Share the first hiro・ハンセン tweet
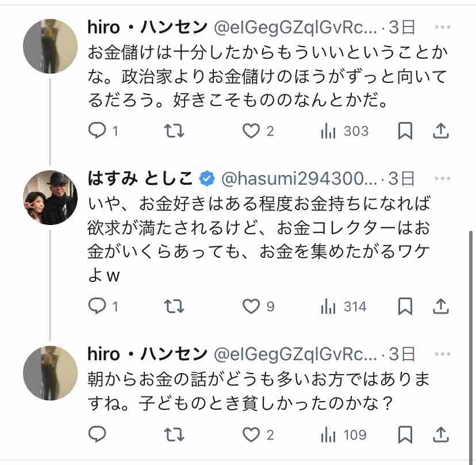 (x=441, y=132)
